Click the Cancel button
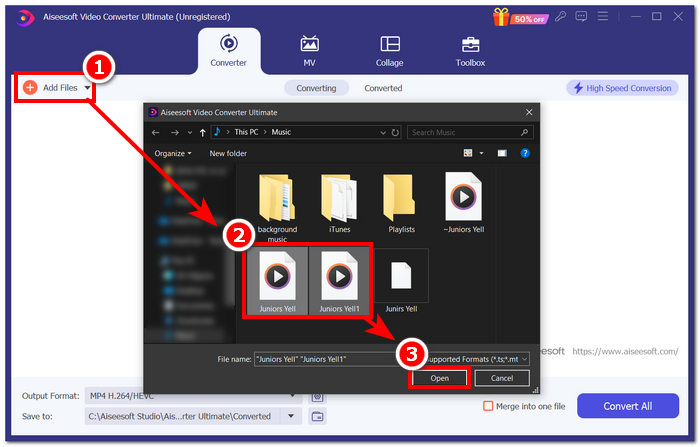The height and width of the screenshot is (447, 700). click(x=502, y=378)
